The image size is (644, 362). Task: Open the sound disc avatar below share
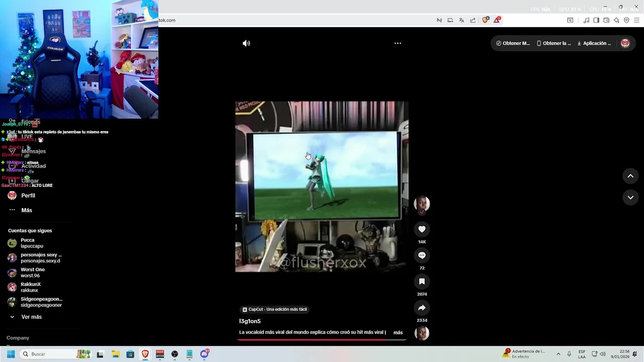click(422, 333)
